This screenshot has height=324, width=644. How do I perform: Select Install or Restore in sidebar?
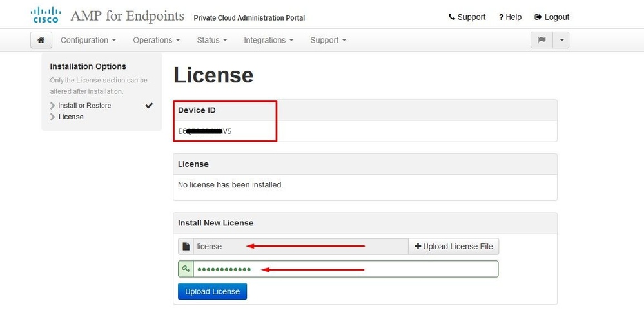84,105
